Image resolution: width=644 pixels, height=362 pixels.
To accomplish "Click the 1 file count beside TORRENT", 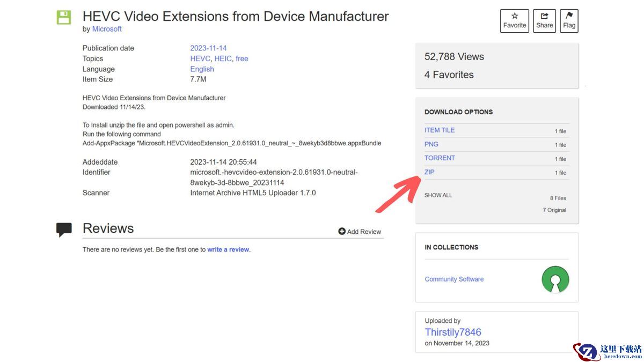I will click(560, 159).
